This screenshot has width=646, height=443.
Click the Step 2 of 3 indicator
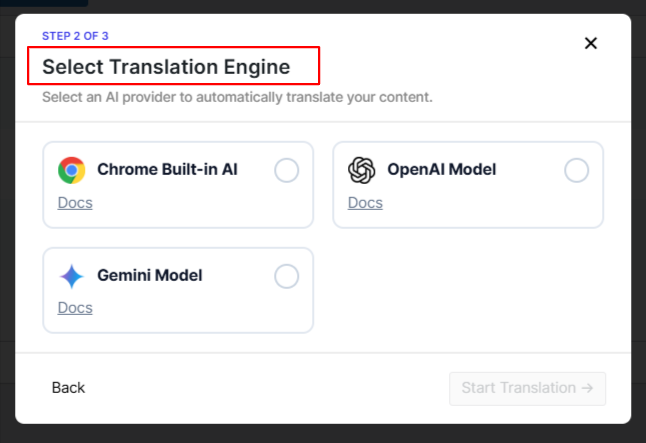75,36
